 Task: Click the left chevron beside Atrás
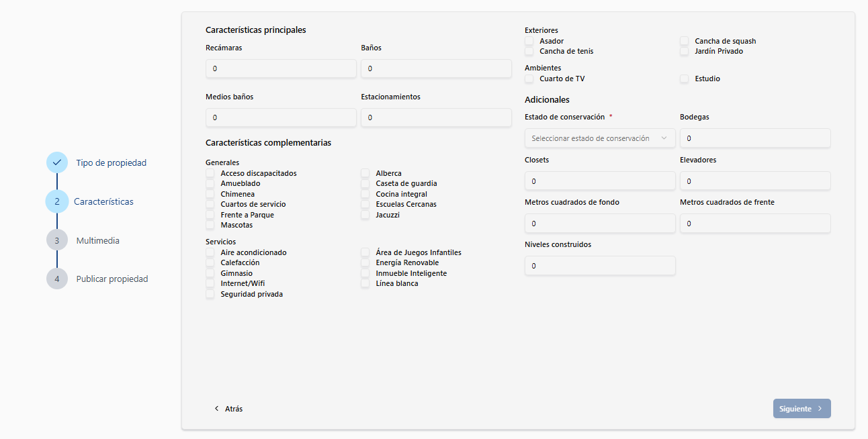coord(216,409)
